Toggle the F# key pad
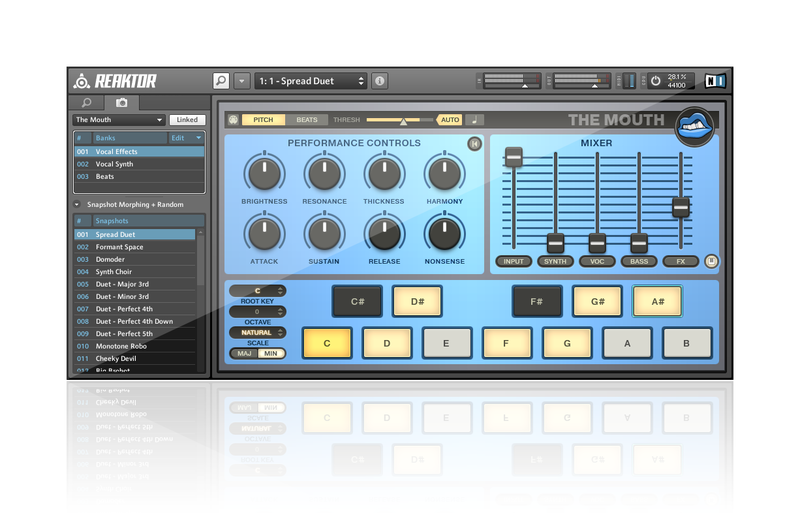This screenshot has height=513, width=800. coord(537,302)
